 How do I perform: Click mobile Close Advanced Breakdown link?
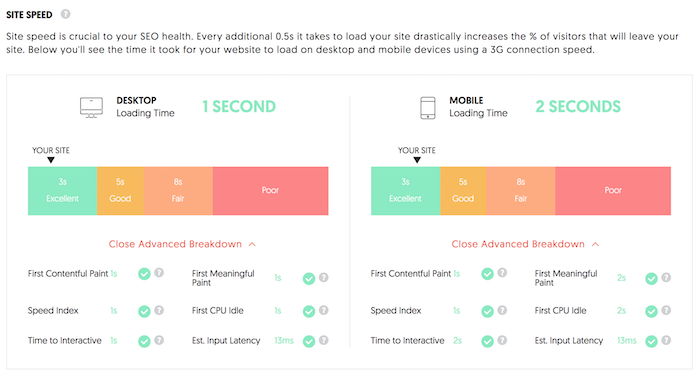518,244
